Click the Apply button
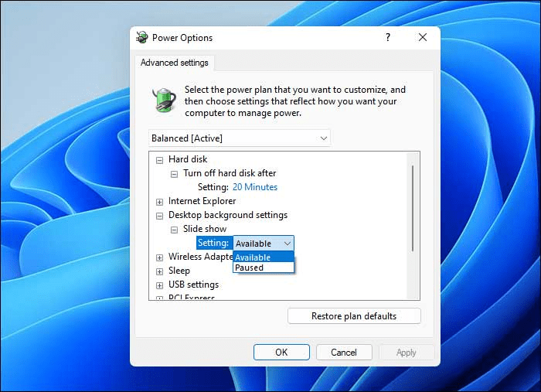The height and width of the screenshot is (392, 541). point(407,353)
